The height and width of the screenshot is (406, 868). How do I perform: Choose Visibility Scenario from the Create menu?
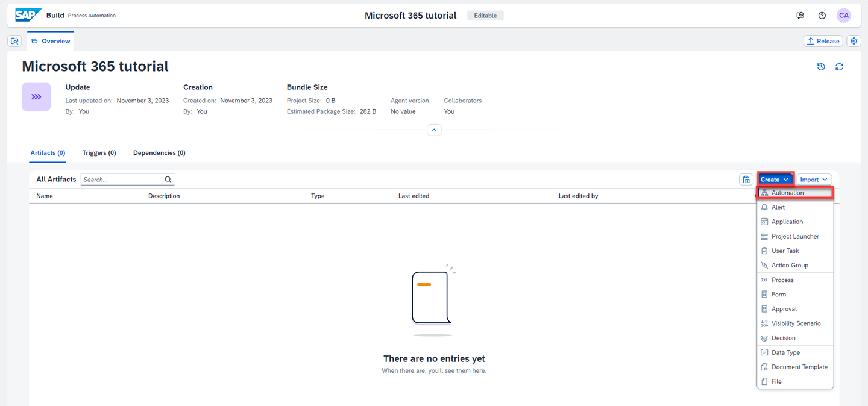pyautogui.click(x=795, y=323)
